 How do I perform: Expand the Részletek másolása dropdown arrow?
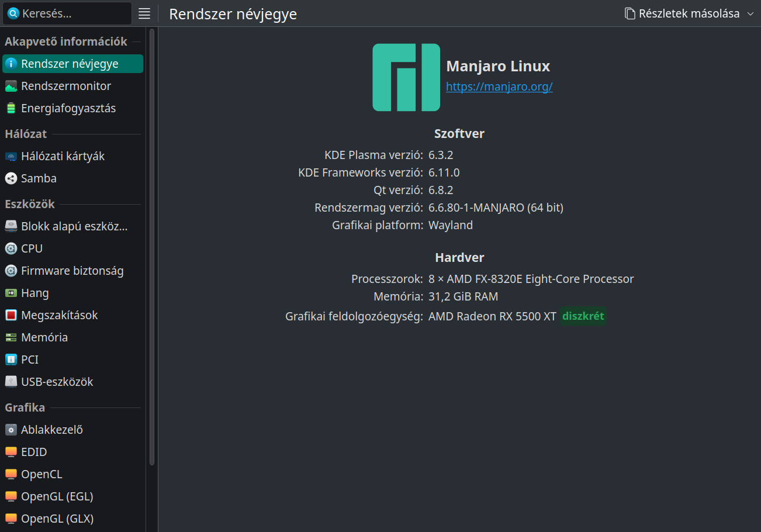(x=751, y=13)
